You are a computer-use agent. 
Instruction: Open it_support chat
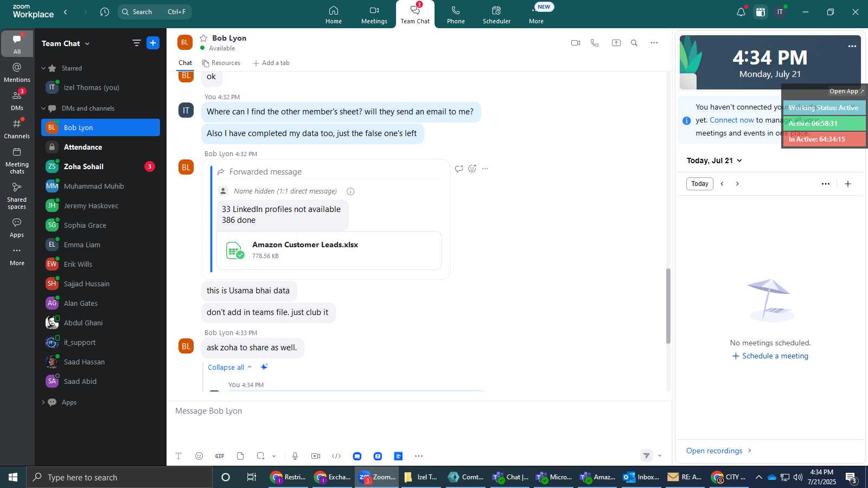[100, 342]
